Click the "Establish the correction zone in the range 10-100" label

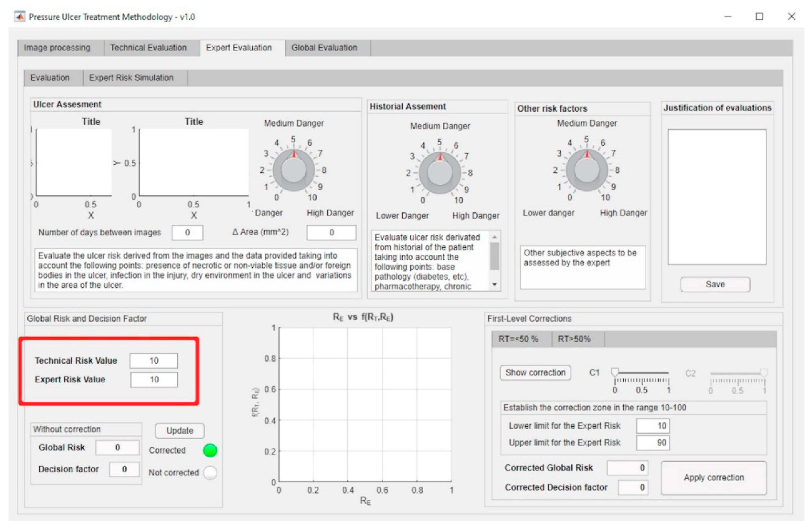tap(595, 408)
